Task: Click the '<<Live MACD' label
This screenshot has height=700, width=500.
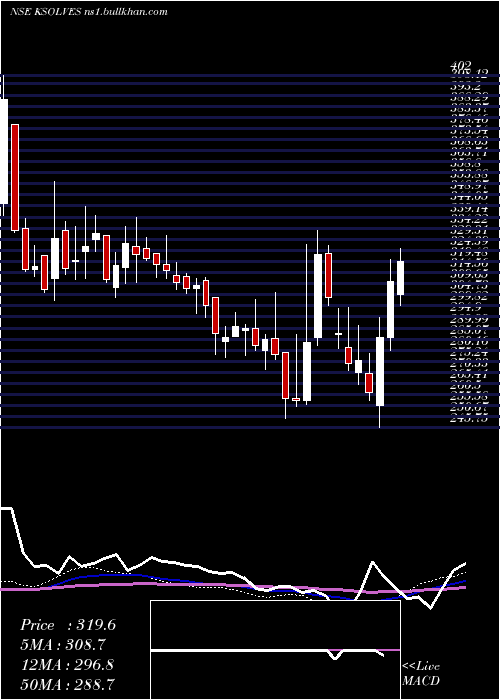Action: [x=421, y=673]
